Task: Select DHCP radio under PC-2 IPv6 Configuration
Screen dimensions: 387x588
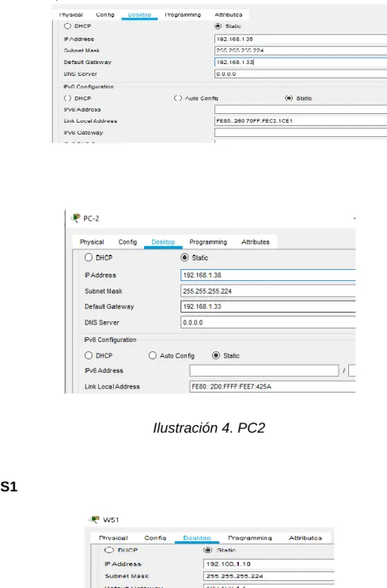Action: pos(89,355)
